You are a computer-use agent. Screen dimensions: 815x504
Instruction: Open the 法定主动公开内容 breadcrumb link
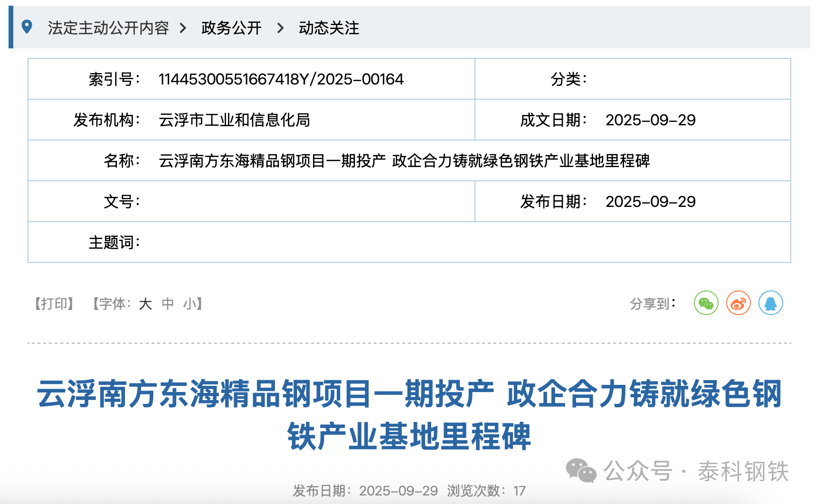click(108, 28)
